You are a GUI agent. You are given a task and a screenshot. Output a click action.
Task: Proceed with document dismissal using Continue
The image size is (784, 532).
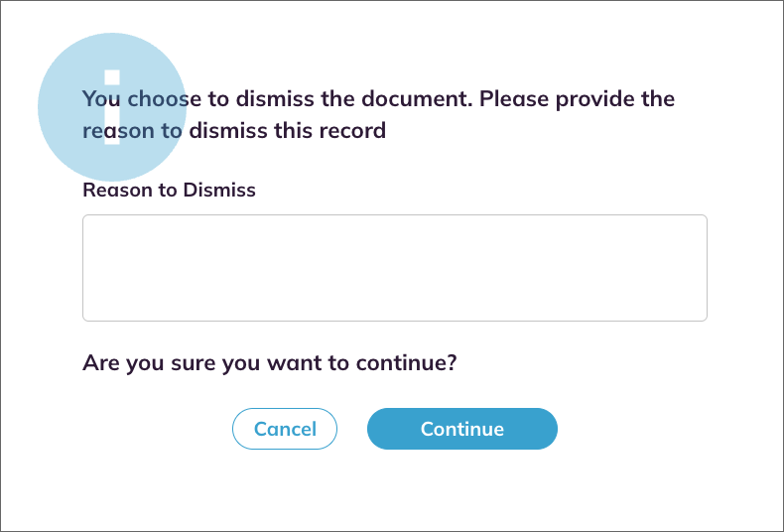click(461, 429)
